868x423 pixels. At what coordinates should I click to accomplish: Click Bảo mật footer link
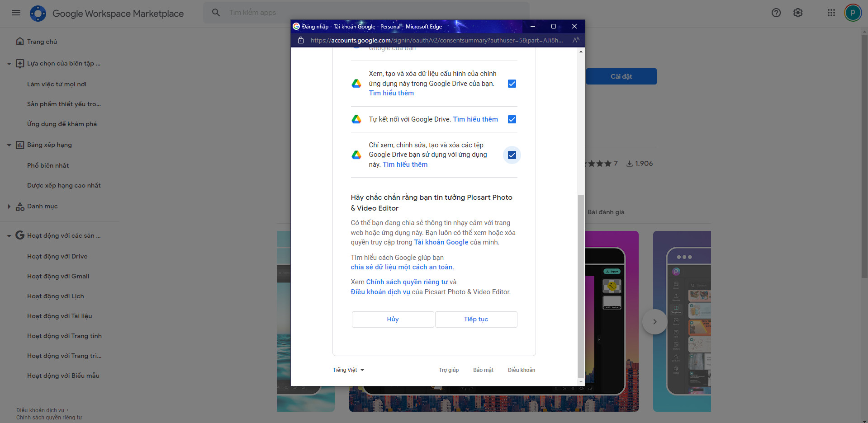(483, 370)
